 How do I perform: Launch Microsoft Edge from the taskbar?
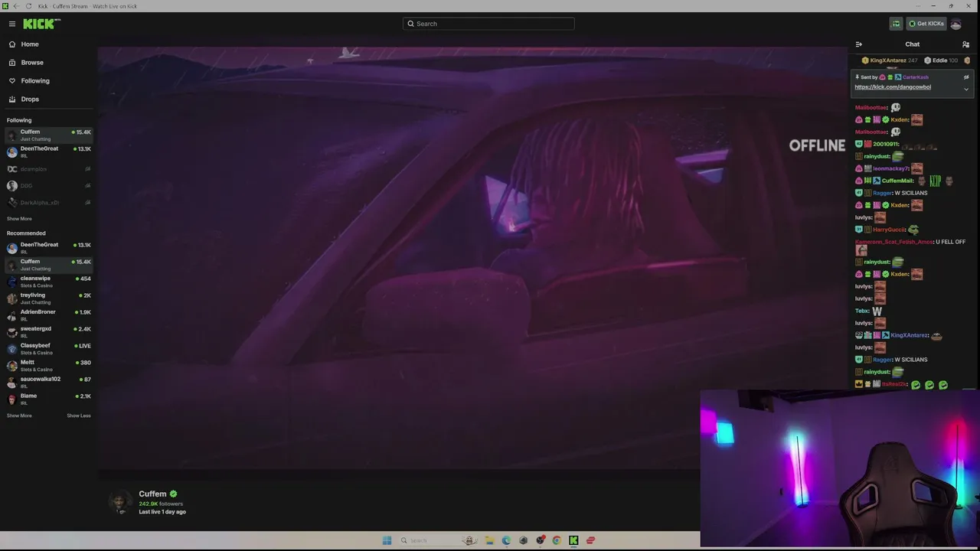pos(506,540)
